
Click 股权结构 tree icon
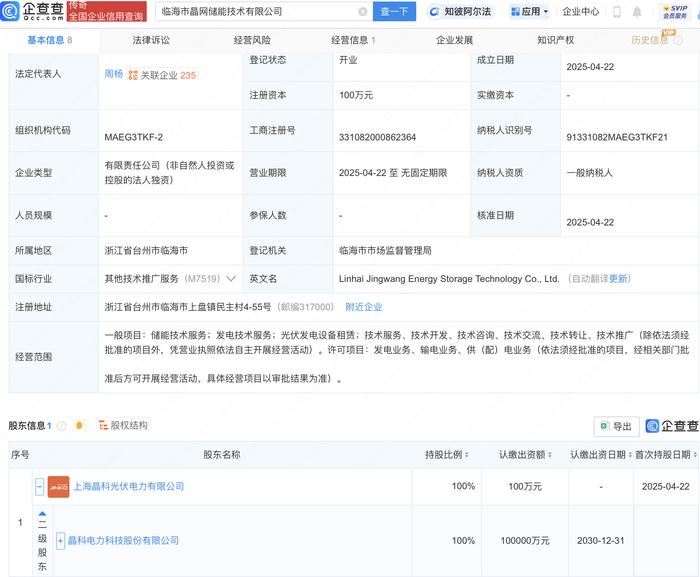pos(103,425)
